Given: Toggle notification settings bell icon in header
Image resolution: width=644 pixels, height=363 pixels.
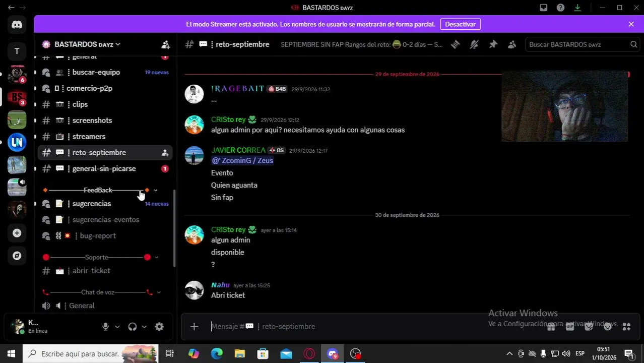Looking at the screenshot, I should point(474,44).
